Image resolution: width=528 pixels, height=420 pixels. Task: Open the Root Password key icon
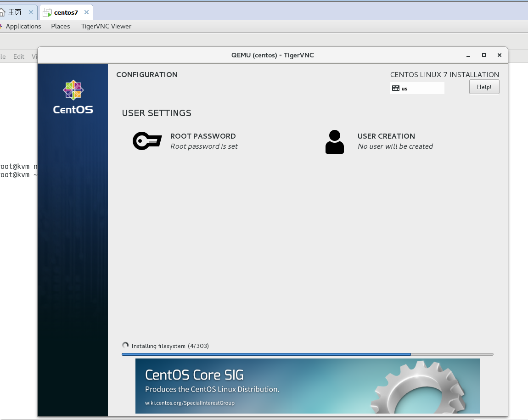[147, 140]
